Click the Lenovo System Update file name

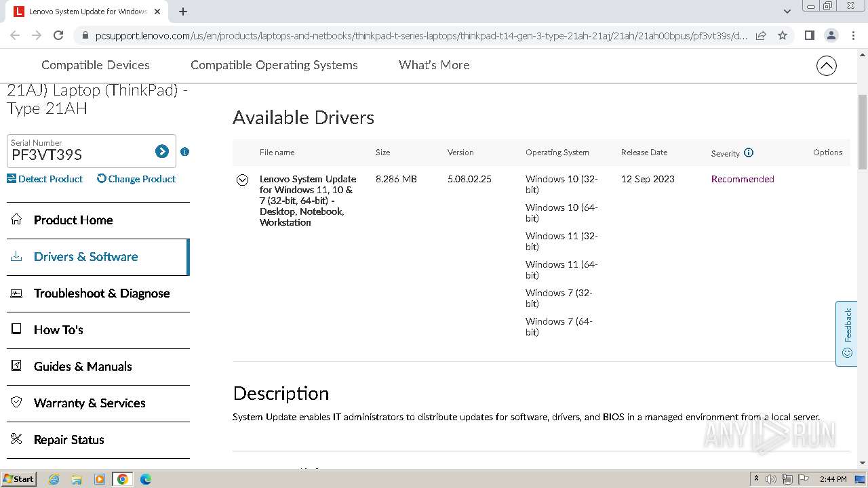[x=308, y=201]
